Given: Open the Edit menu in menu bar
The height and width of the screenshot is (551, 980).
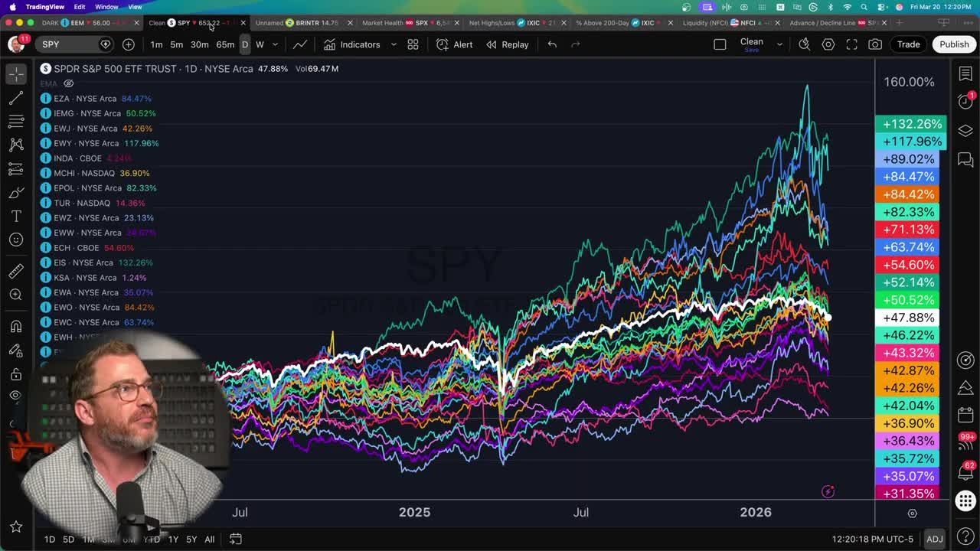Looking at the screenshot, I should tap(80, 7).
